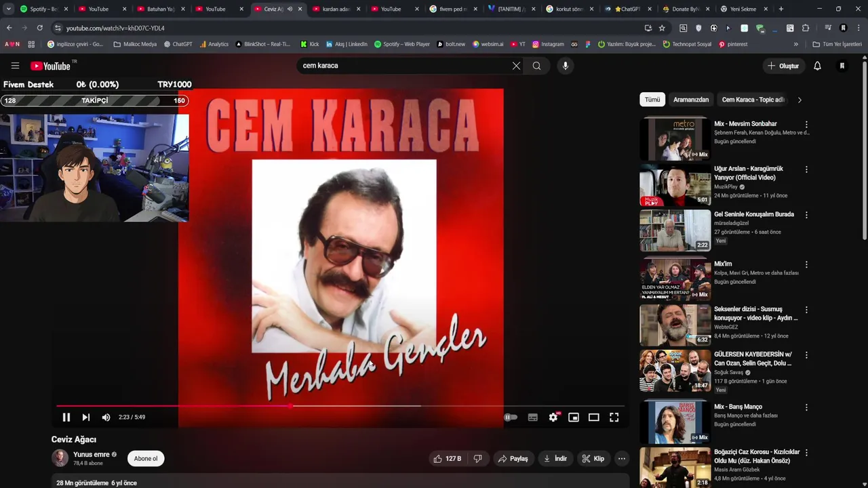Run search with the magnifier button
868x488 pixels.
[x=536, y=66]
